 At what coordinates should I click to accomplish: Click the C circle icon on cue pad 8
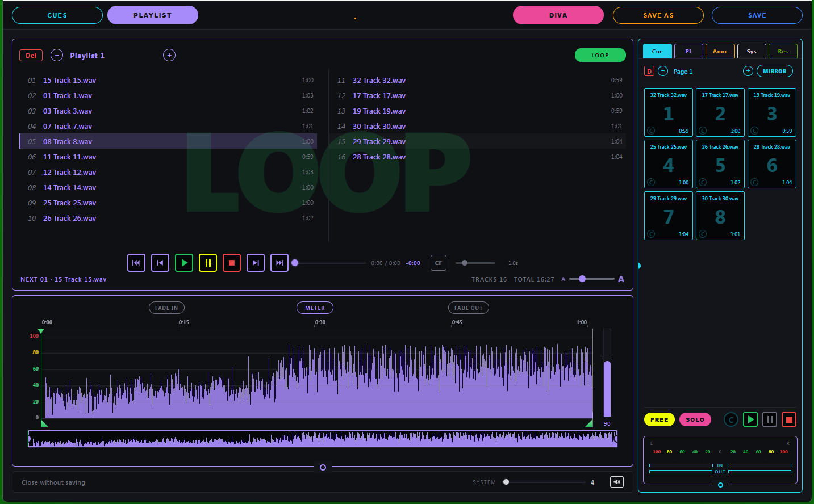pyautogui.click(x=703, y=234)
